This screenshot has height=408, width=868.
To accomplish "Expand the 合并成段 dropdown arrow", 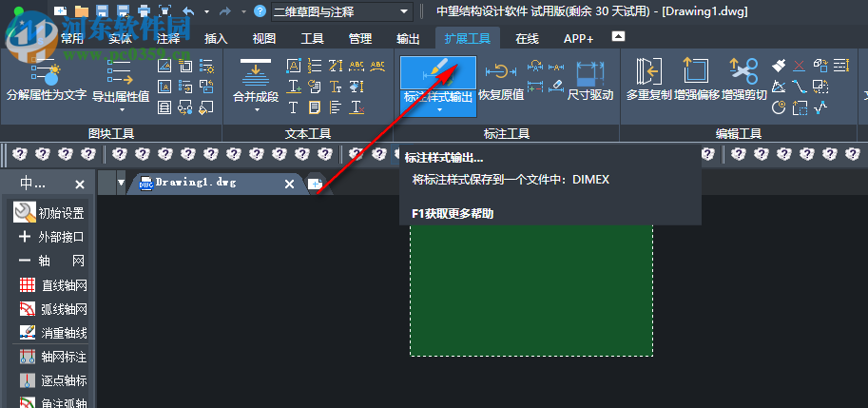I will coord(257,109).
